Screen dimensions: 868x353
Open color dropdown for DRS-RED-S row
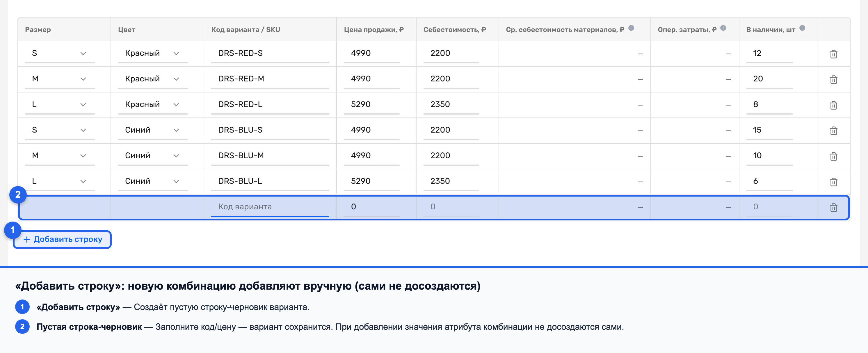pyautogui.click(x=153, y=53)
